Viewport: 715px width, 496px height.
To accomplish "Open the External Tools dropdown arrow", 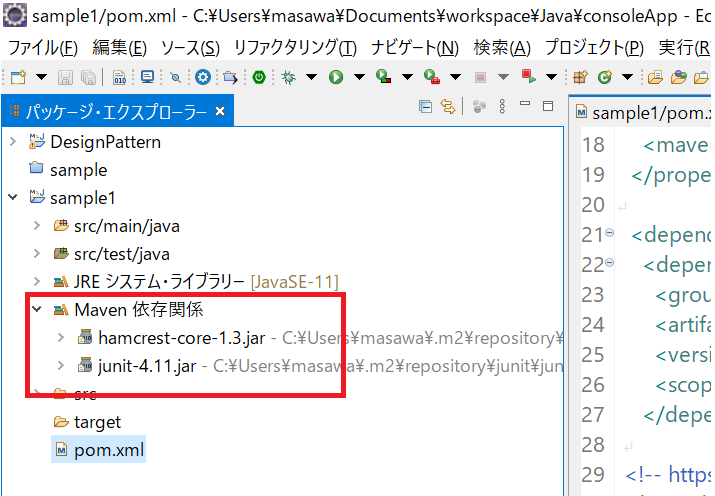I will click(x=456, y=77).
